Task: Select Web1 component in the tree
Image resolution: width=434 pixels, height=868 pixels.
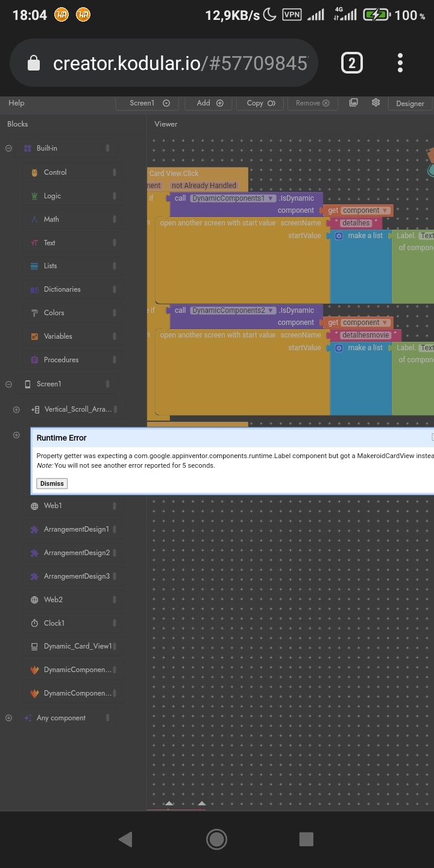Action: click(x=52, y=506)
